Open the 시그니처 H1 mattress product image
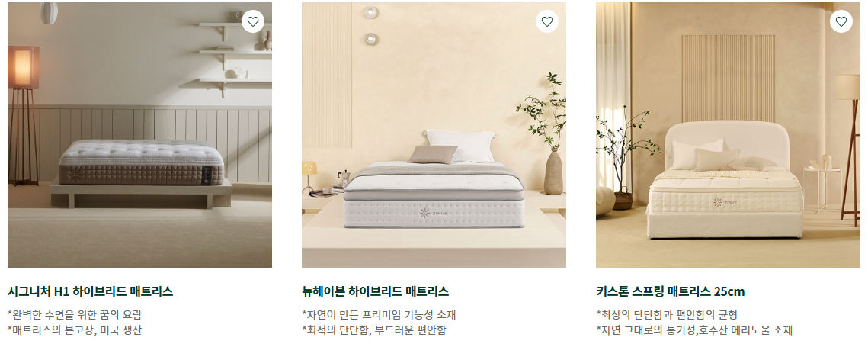The height and width of the screenshot is (344, 868). click(139, 135)
